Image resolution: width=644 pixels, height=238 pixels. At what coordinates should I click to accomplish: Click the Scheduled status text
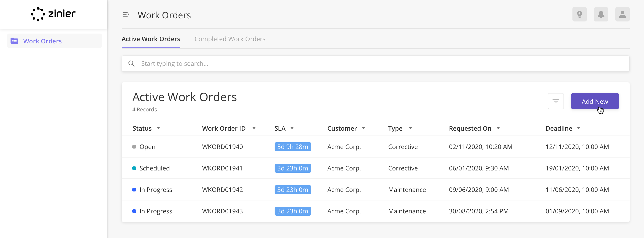pos(155,168)
